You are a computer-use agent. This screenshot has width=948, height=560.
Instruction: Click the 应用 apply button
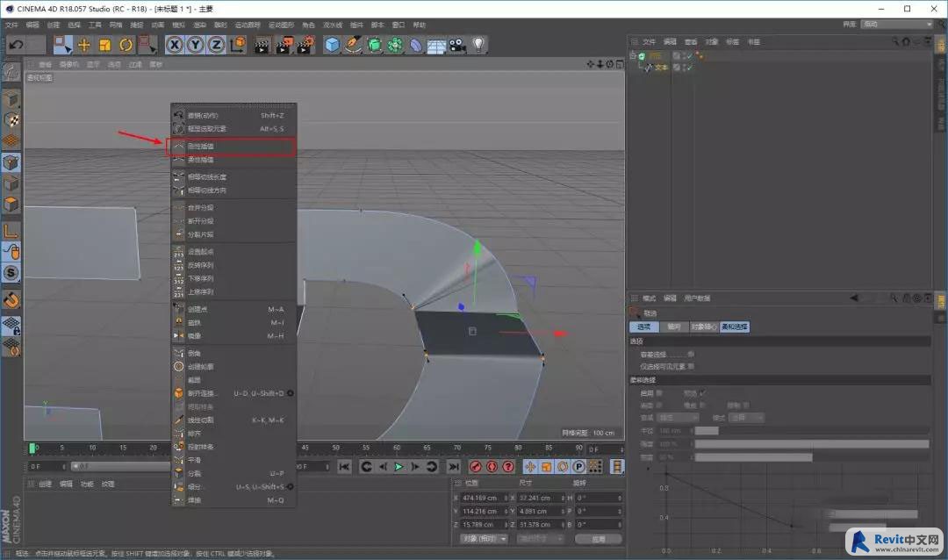[599, 539]
